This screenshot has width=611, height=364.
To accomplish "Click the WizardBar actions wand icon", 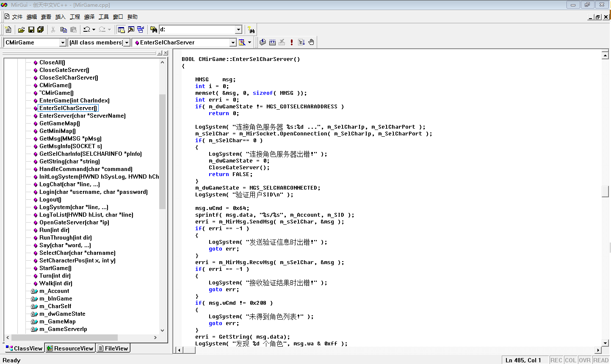I will tap(242, 42).
